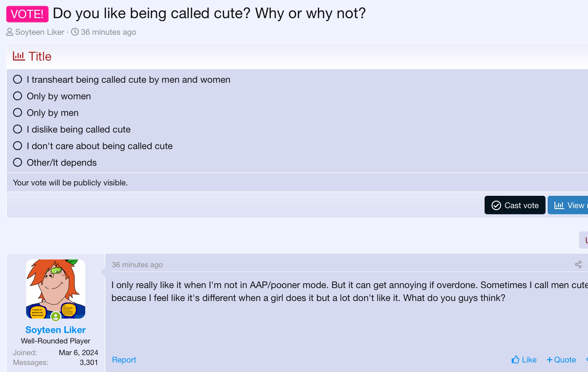The width and height of the screenshot is (588, 372).
Task: Click the share icon on the post
Action: coord(578,264)
